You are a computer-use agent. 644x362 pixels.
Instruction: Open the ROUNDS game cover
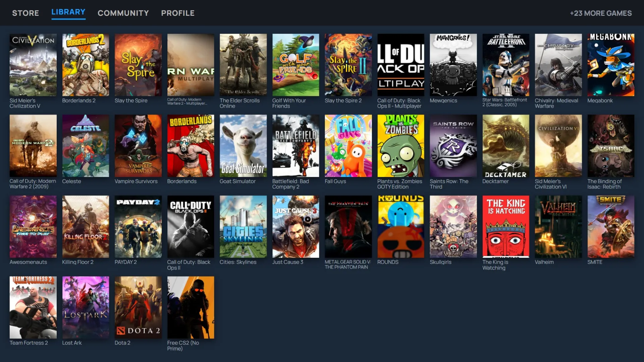pyautogui.click(x=401, y=227)
